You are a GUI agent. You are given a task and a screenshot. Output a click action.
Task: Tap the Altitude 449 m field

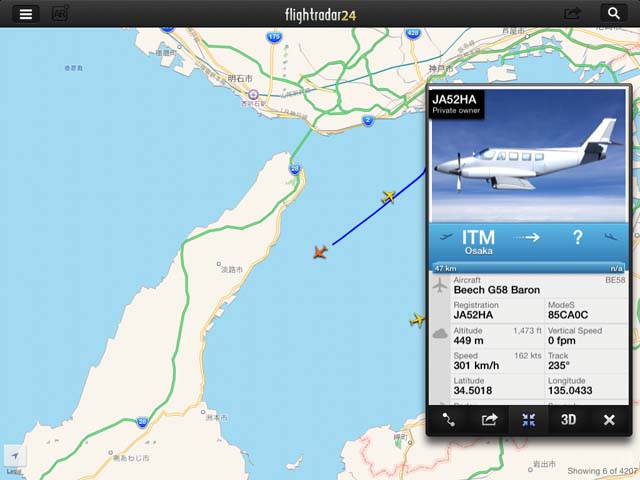(x=497, y=336)
